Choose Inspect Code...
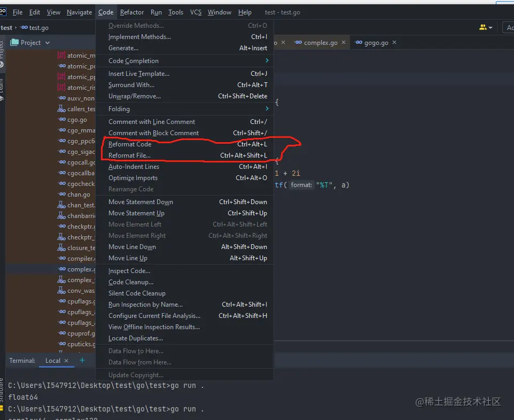Image resolution: width=514 pixels, height=420 pixels. click(x=185, y=271)
